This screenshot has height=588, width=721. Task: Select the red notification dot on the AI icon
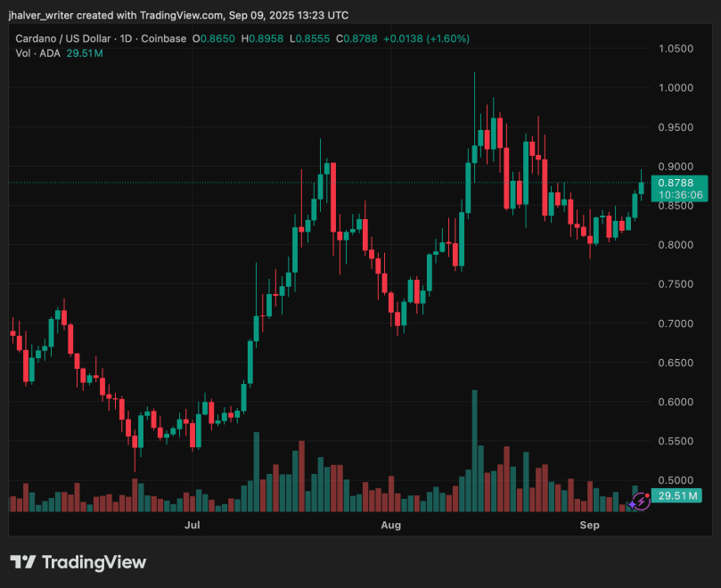647,495
